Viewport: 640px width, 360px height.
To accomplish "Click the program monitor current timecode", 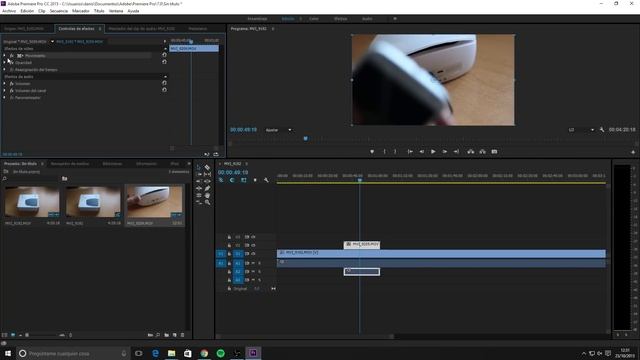I will coord(243,129).
